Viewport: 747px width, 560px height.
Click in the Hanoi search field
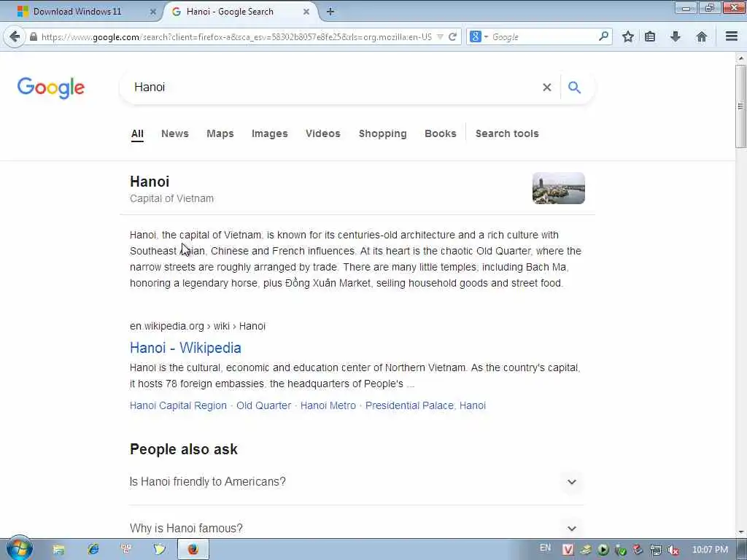(333, 87)
